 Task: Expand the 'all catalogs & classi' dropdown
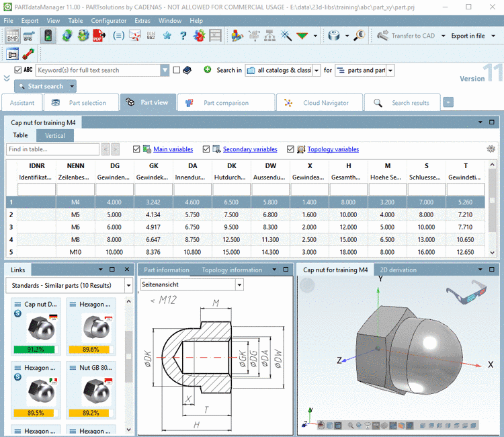pos(317,70)
